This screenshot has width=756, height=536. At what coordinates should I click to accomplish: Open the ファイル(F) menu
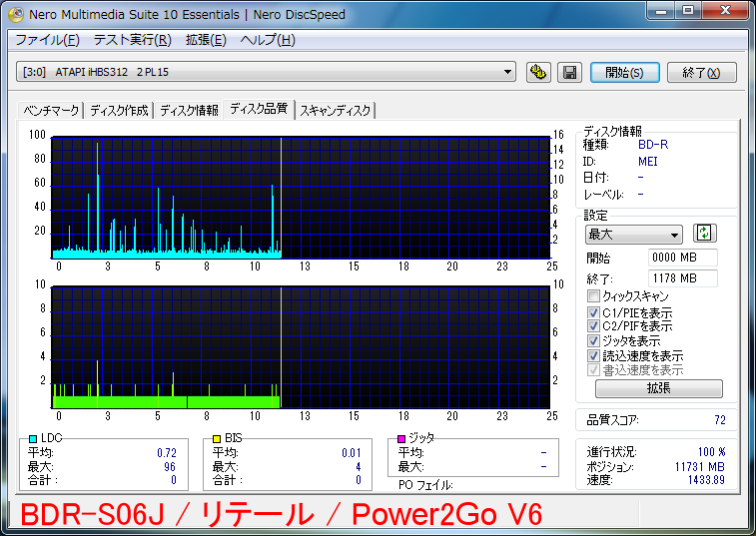47,40
